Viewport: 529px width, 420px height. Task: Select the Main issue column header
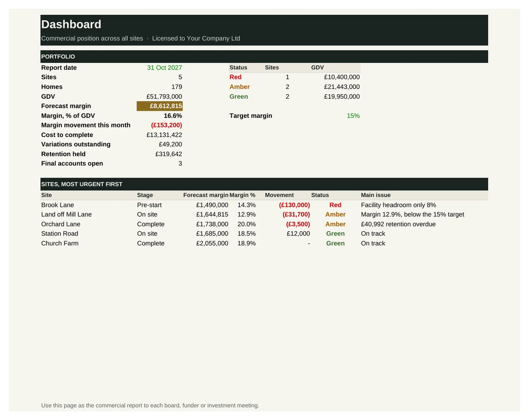coord(376,195)
